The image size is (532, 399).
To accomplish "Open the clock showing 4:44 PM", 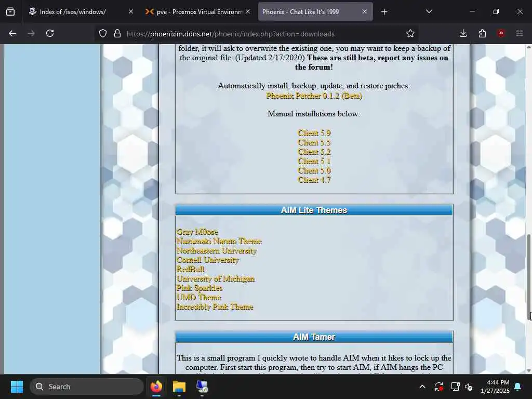I will (495, 387).
